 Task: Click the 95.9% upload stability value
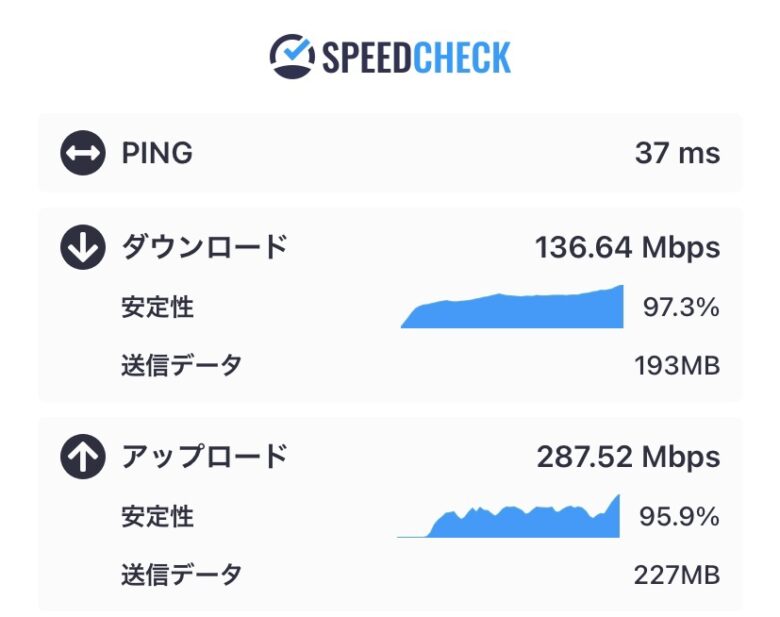(x=680, y=516)
